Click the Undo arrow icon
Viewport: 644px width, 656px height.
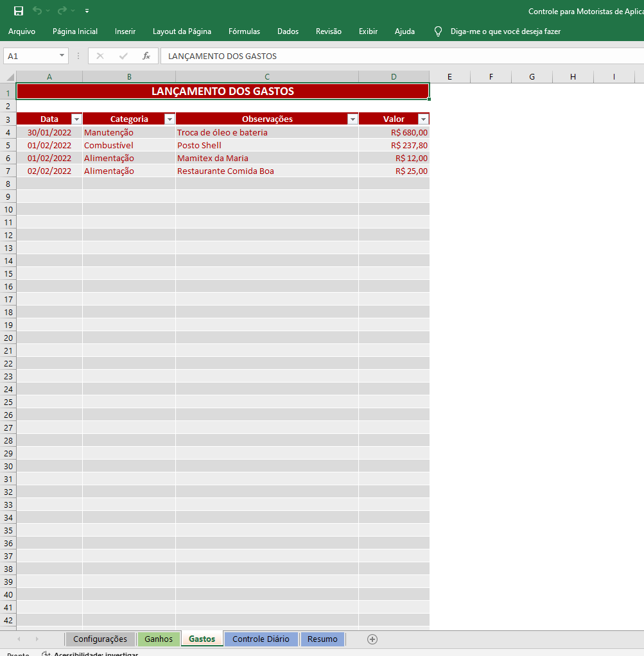(x=37, y=10)
